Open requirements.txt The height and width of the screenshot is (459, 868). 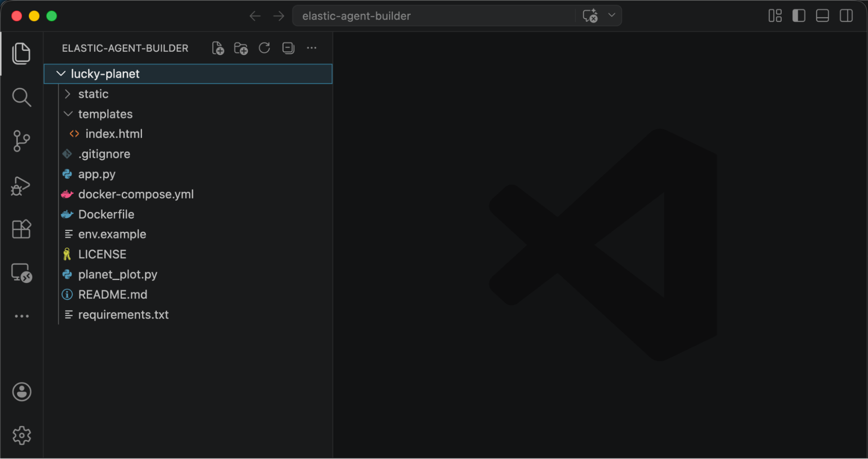(x=188, y=315)
